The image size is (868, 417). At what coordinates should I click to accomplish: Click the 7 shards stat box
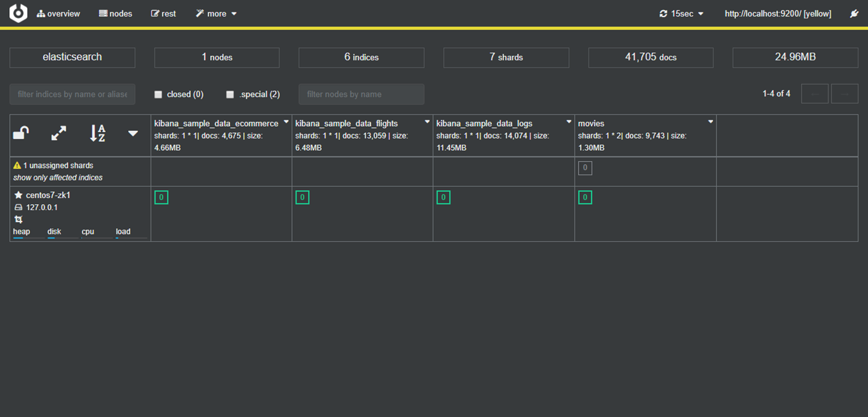[506, 57]
